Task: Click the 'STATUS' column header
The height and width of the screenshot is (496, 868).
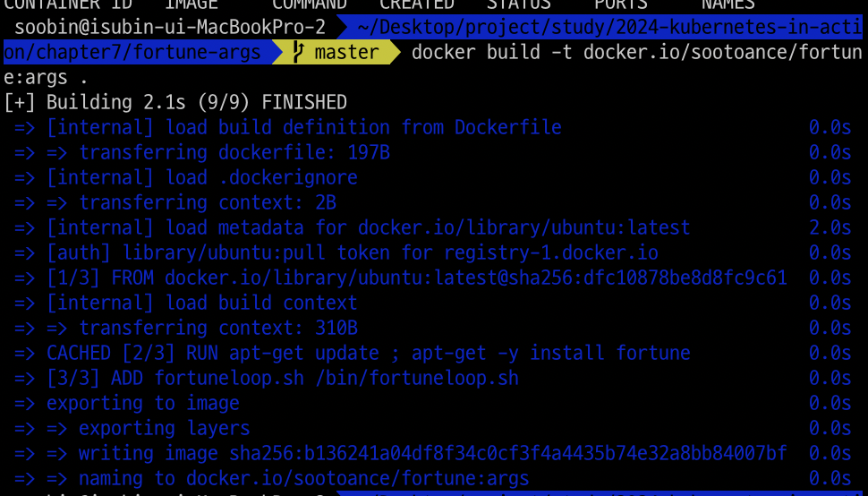Action: click(519, 4)
